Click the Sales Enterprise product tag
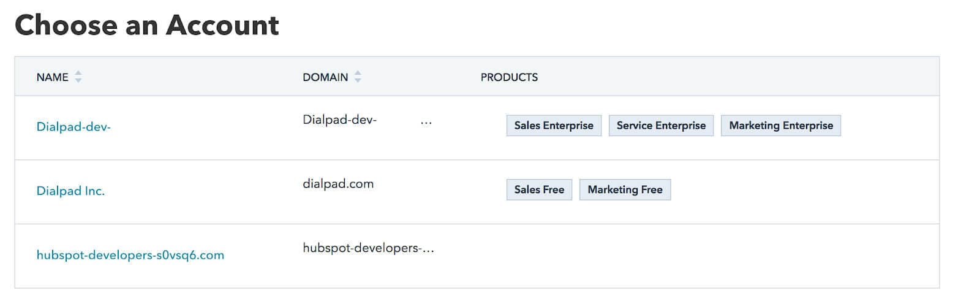The height and width of the screenshot is (301, 980). click(554, 125)
